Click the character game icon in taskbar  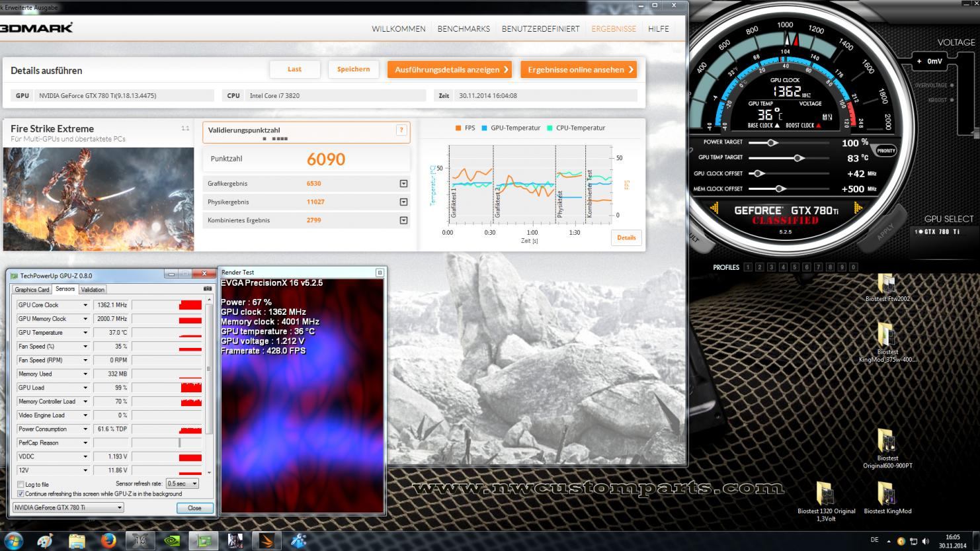[x=235, y=540]
